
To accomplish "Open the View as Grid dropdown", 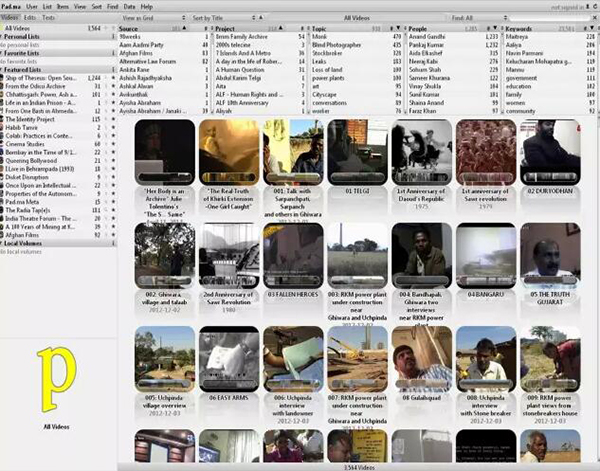I will click(x=153, y=18).
